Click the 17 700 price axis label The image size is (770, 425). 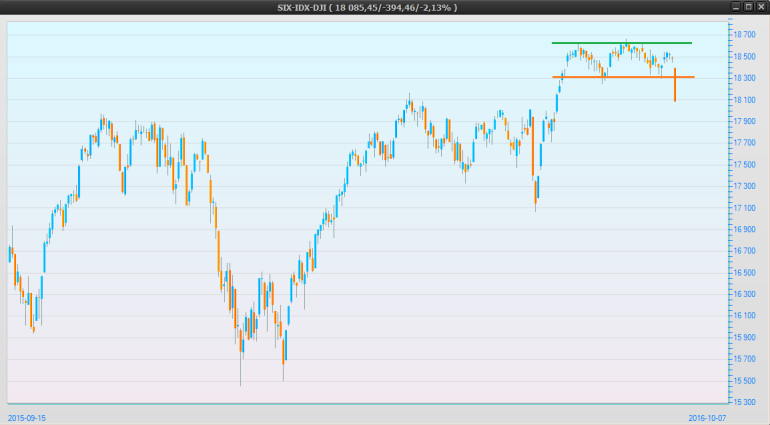744,143
